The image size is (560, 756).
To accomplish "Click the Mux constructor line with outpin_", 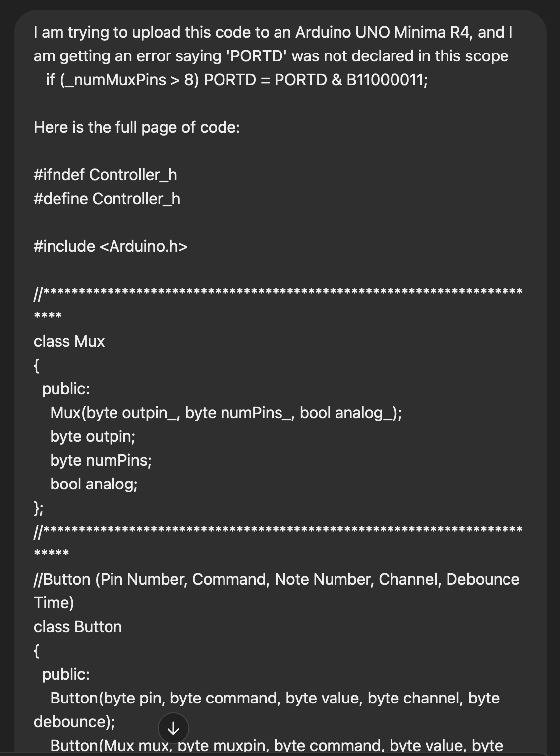I will click(226, 413).
